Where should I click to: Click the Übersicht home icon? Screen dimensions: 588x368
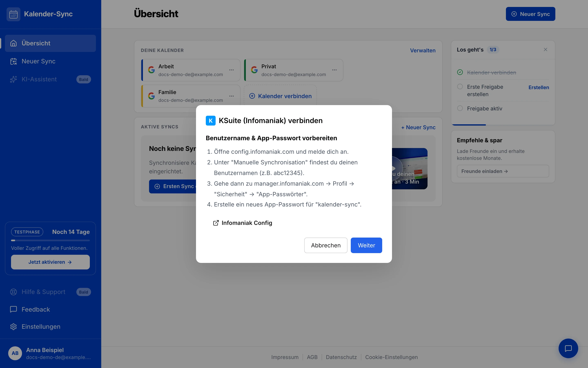tap(13, 43)
